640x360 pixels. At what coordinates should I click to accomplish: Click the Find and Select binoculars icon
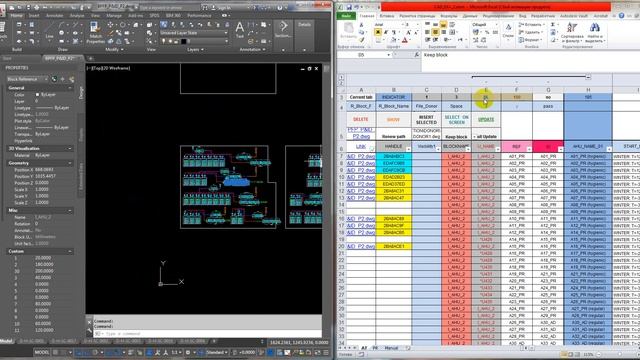[595, 27]
